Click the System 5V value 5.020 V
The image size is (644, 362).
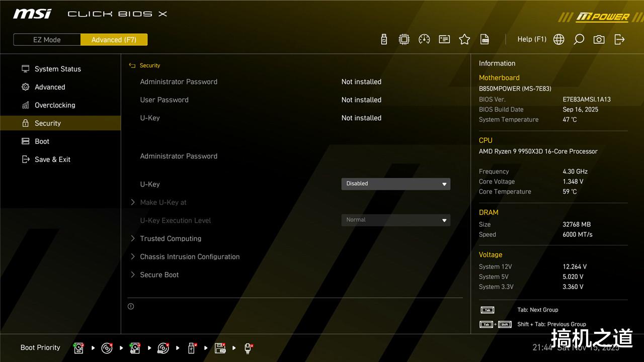point(573,277)
